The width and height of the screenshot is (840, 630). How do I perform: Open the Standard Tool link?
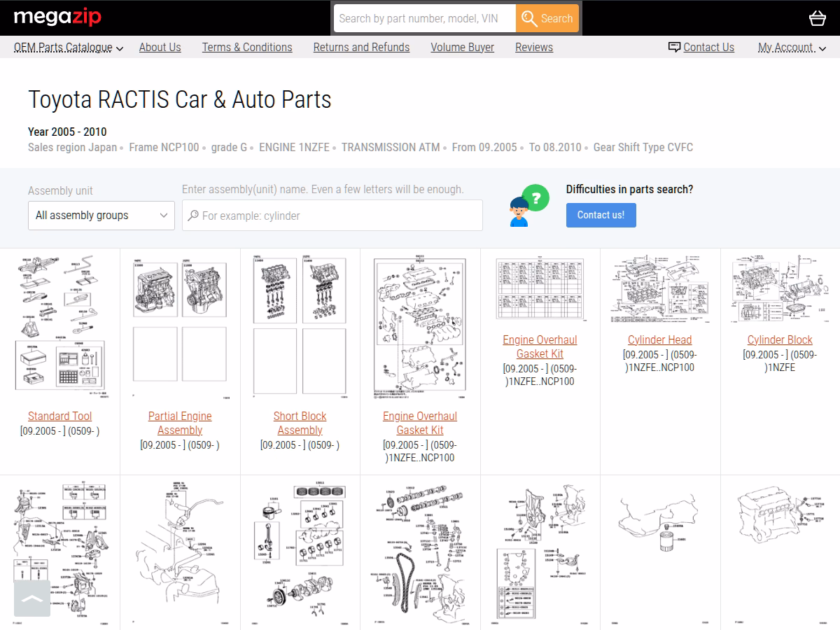click(59, 416)
